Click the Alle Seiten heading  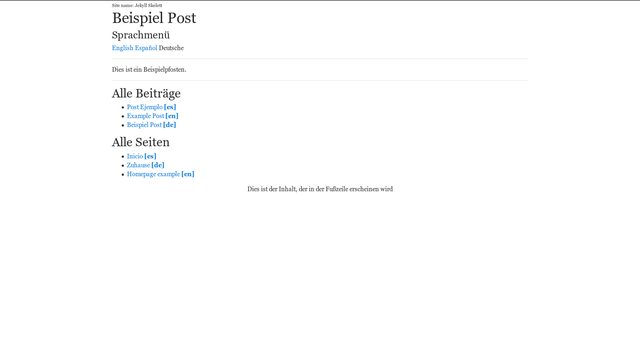tap(140, 142)
